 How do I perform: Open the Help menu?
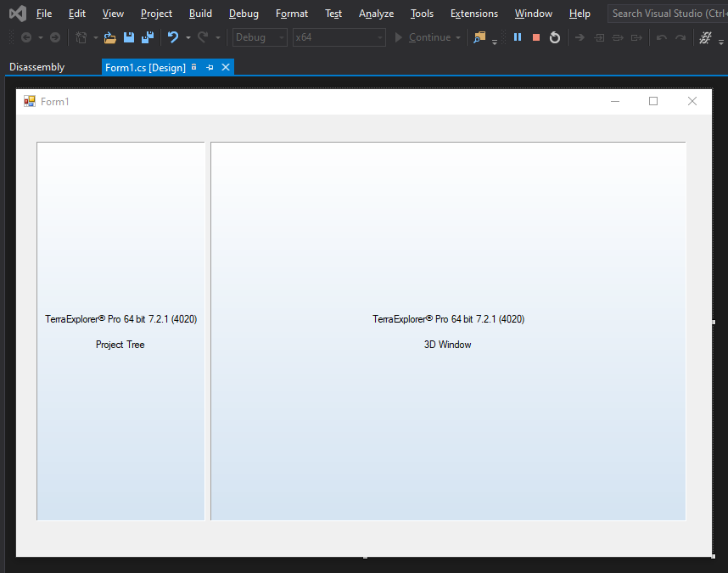tap(580, 14)
